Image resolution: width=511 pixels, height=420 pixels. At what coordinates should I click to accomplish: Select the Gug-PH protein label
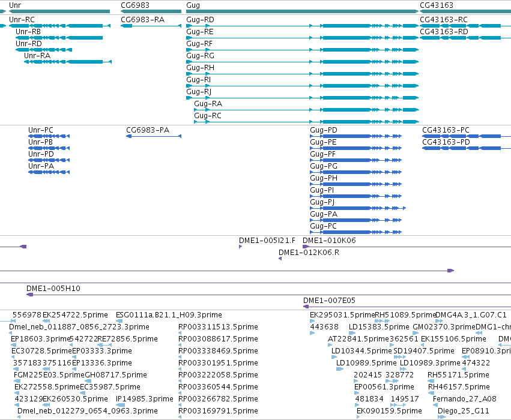coord(324,179)
